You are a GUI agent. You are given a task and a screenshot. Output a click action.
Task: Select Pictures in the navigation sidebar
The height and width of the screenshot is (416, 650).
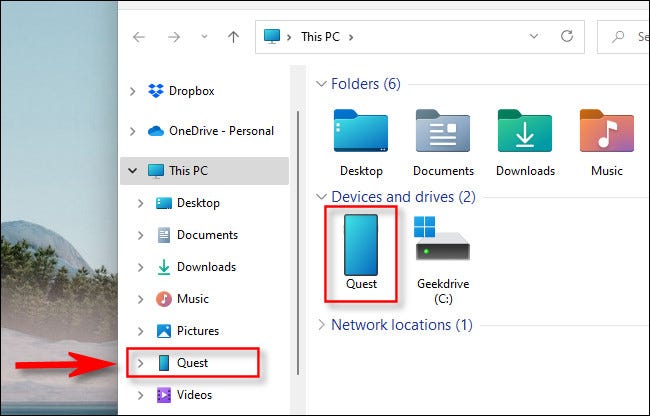tap(197, 331)
